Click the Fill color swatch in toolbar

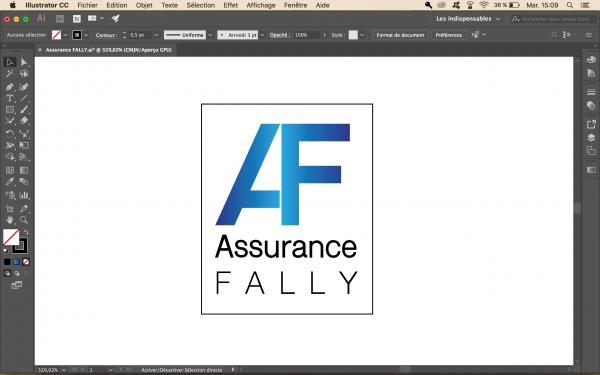11,237
